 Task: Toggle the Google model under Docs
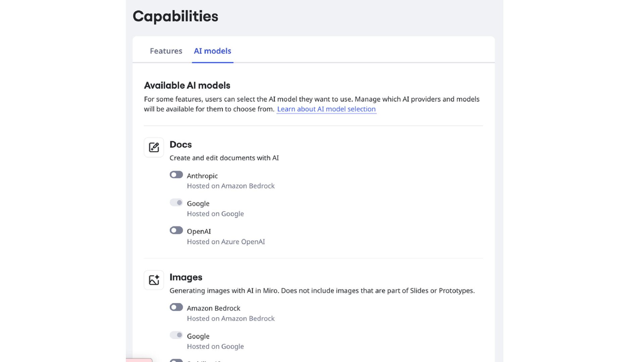[176, 202]
